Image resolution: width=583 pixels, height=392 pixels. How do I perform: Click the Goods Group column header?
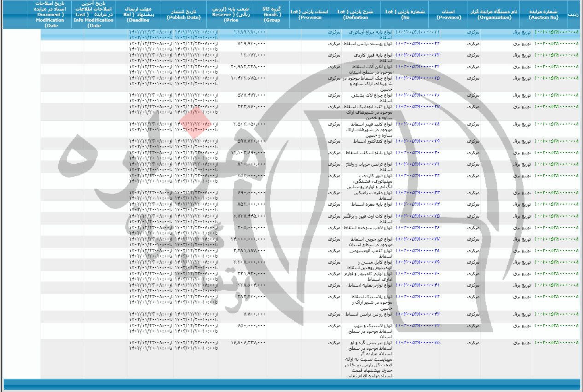point(272,14)
